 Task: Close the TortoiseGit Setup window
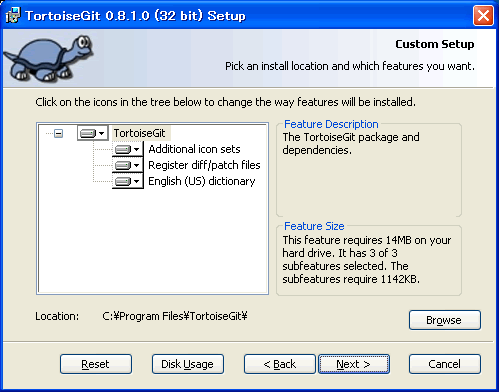483,15
